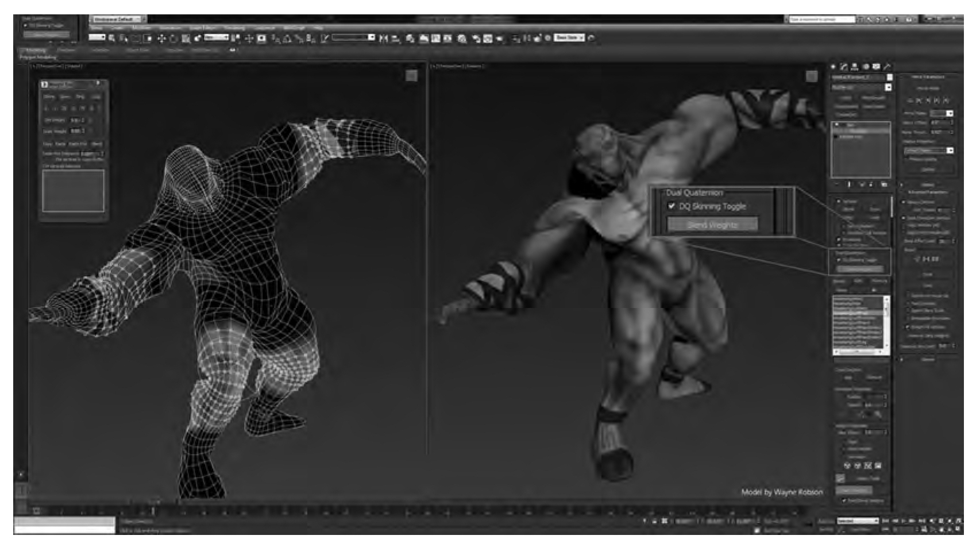
Task: Toggle the Weight All Vertices checkbox
Action: [x=908, y=327]
